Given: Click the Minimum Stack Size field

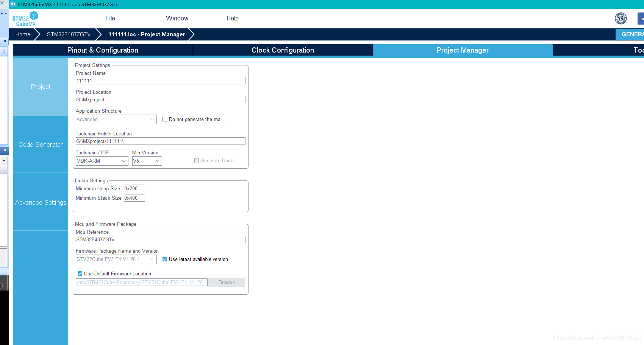Looking at the screenshot, I should point(134,198).
